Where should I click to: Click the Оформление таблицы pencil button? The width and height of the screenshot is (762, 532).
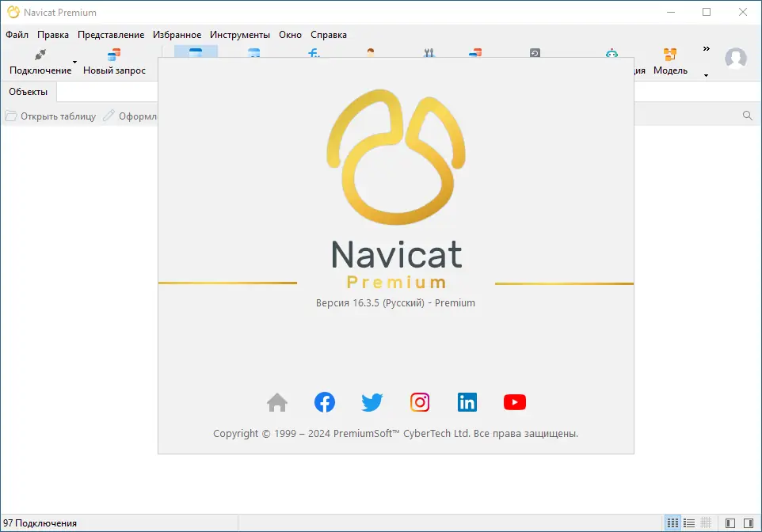click(x=130, y=116)
